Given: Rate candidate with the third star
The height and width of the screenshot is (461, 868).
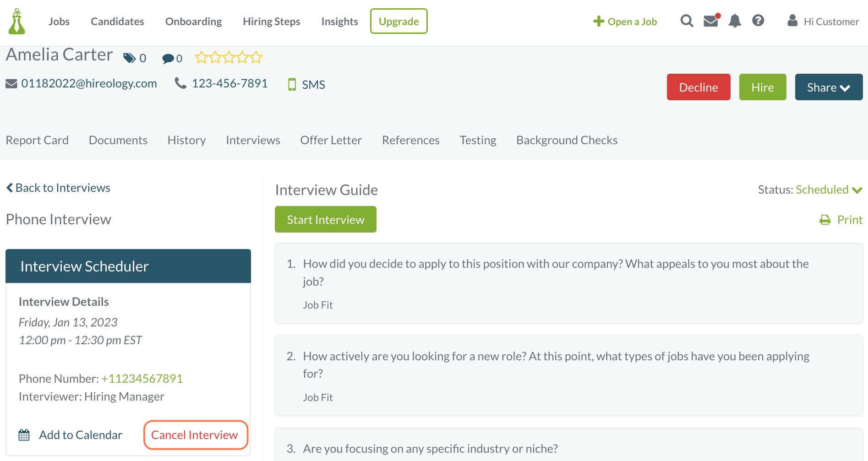Looking at the screenshot, I should 229,58.
